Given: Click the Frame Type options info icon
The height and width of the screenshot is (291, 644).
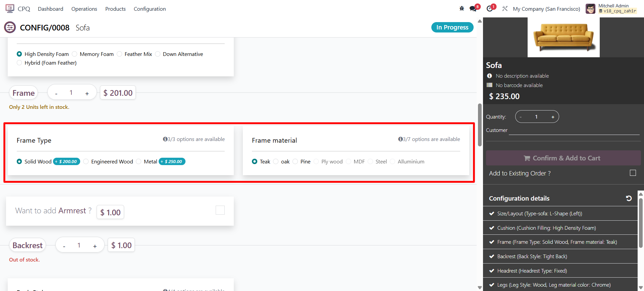Looking at the screenshot, I should pos(165,139).
